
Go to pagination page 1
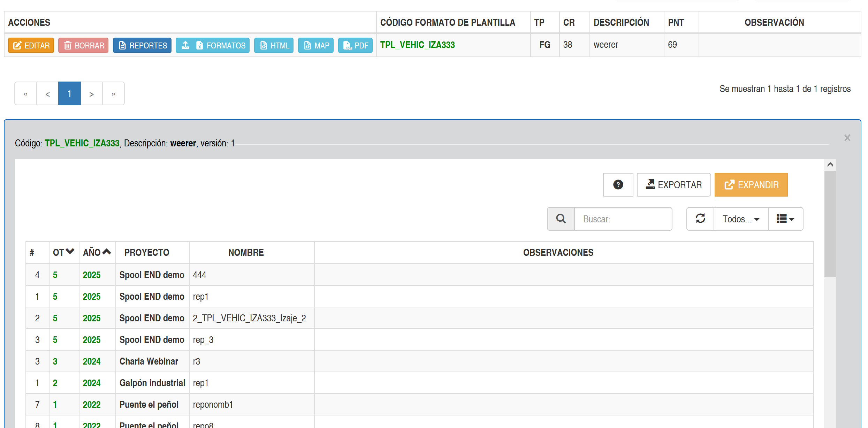point(69,93)
